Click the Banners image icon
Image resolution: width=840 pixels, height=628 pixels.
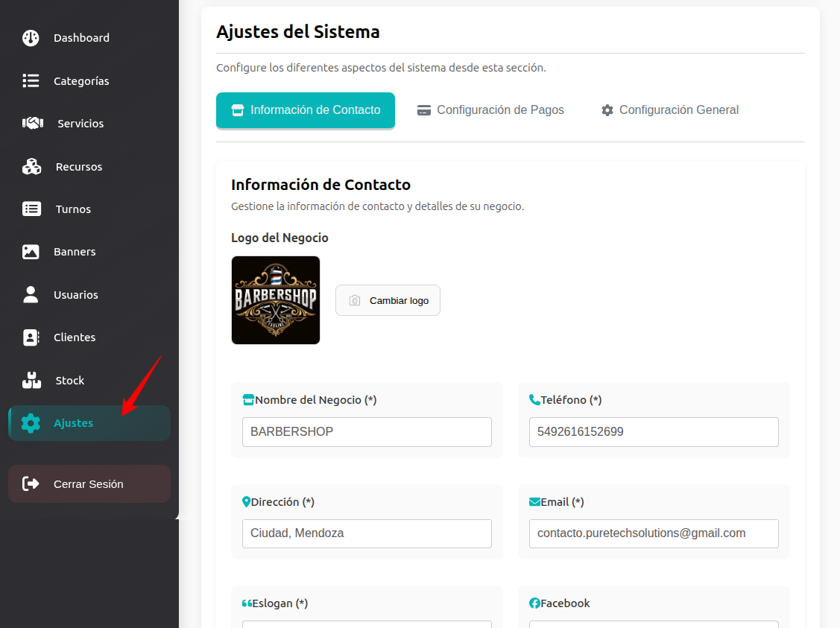(31, 252)
